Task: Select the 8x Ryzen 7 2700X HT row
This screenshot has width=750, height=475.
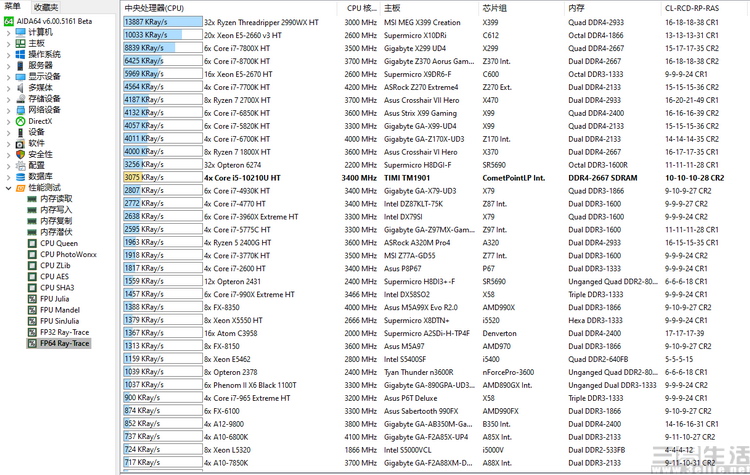Action: [435, 100]
